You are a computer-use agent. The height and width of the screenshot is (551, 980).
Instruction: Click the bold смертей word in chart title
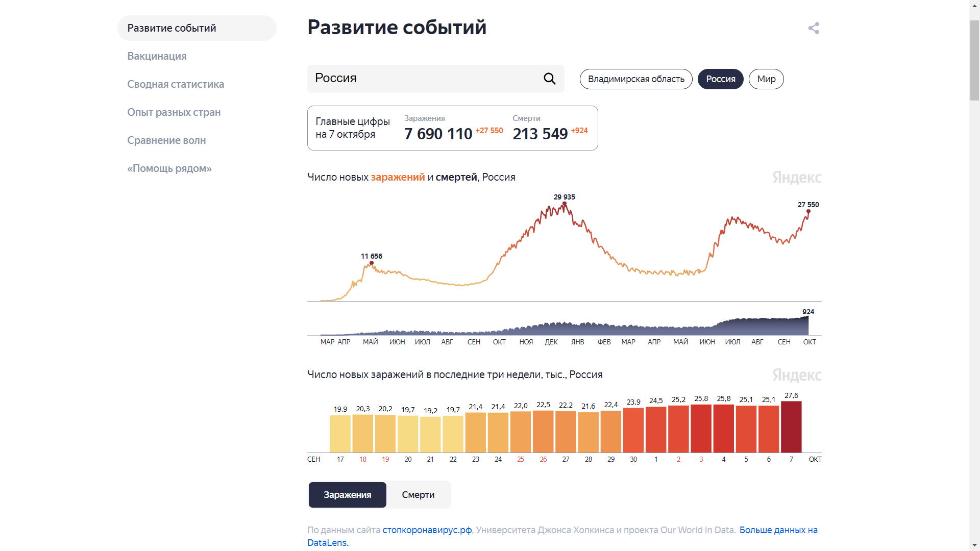[x=456, y=177]
